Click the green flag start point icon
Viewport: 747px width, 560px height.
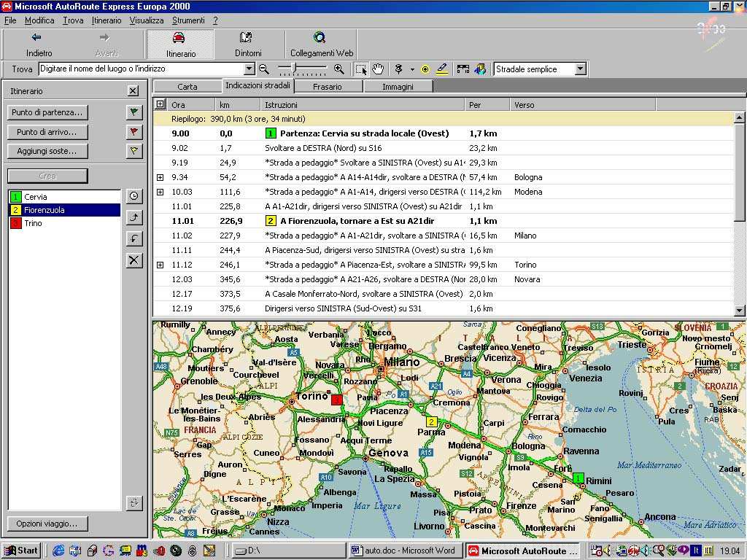pyautogui.click(x=134, y=112)
